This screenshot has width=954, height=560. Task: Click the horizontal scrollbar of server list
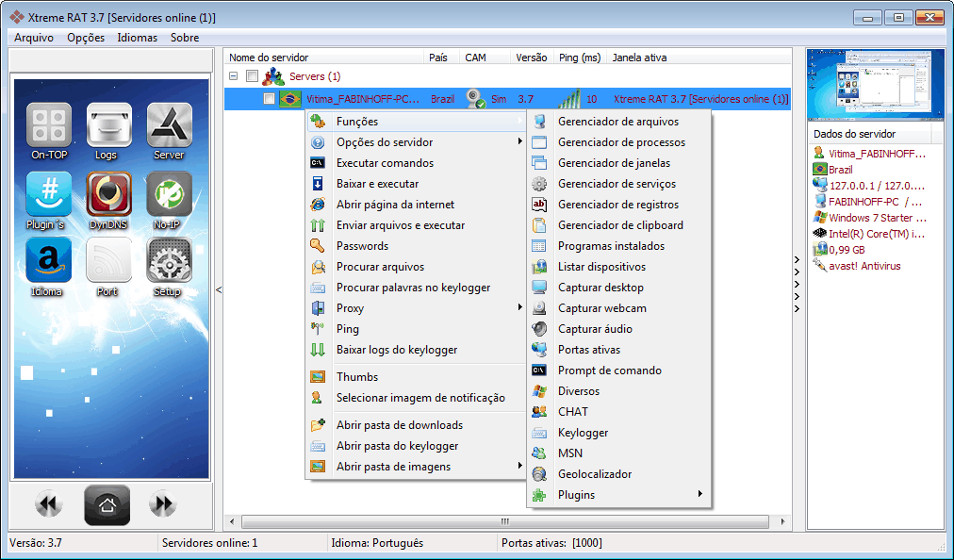505,521
